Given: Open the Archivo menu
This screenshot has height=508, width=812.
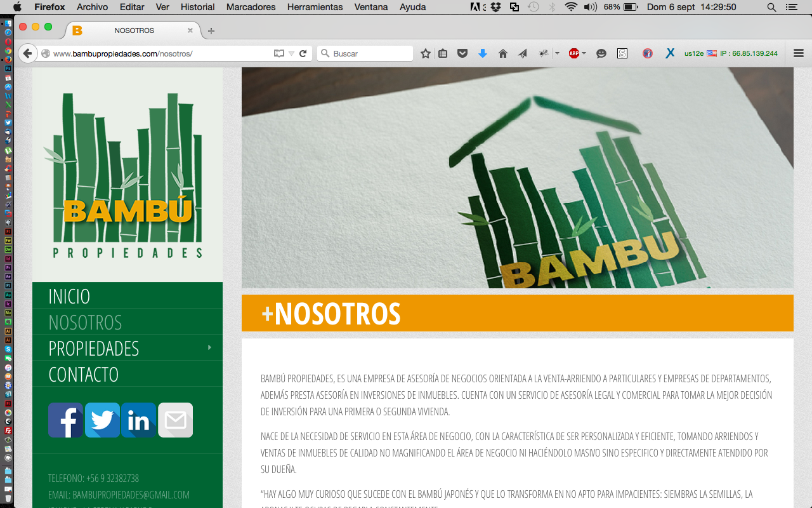Looking at the screenshot, I should click(x=92, y=7).
